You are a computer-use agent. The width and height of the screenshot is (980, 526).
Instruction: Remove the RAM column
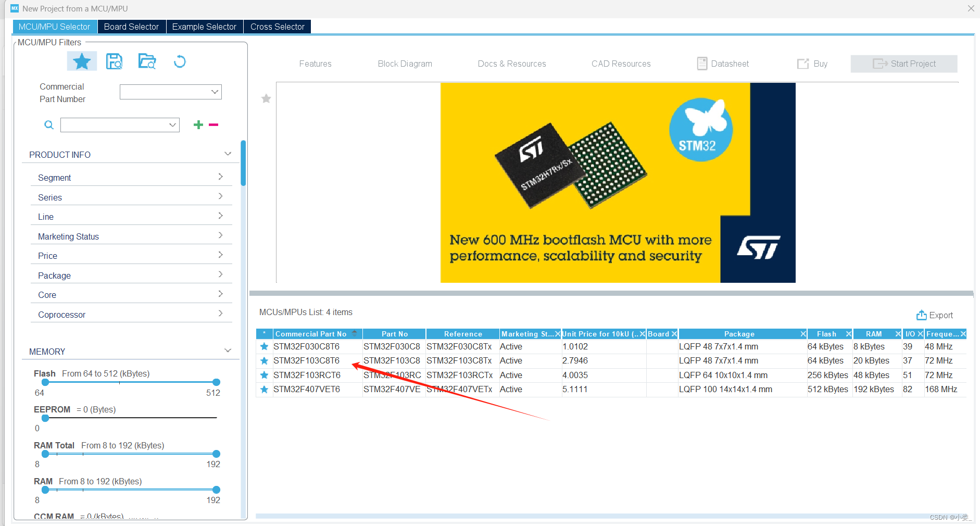point(898,334)
